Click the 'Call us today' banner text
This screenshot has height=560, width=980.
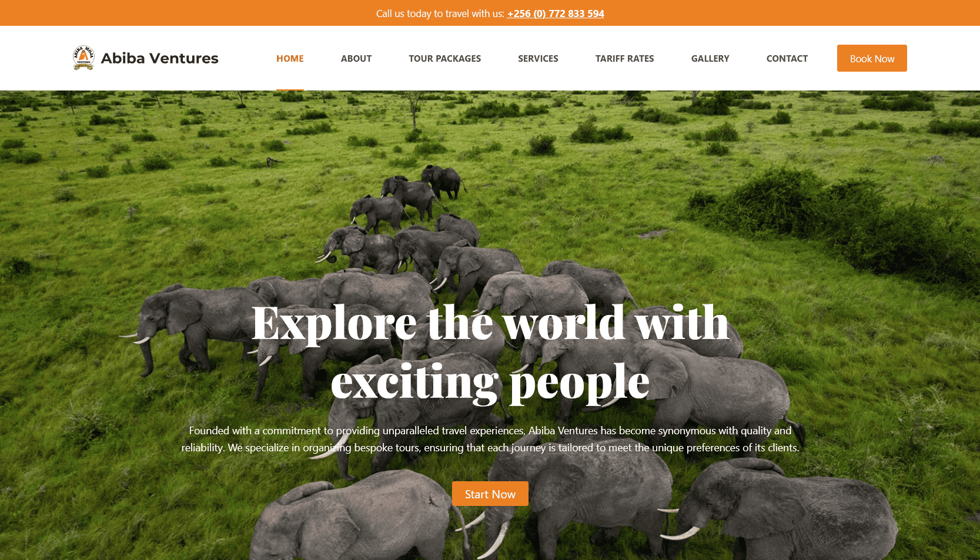tap(440, 14)
